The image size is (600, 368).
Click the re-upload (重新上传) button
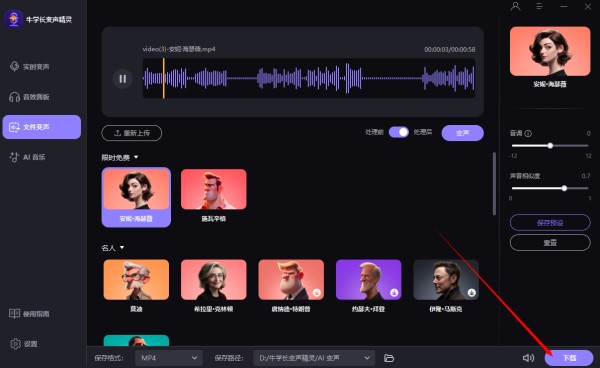point(132,133)
